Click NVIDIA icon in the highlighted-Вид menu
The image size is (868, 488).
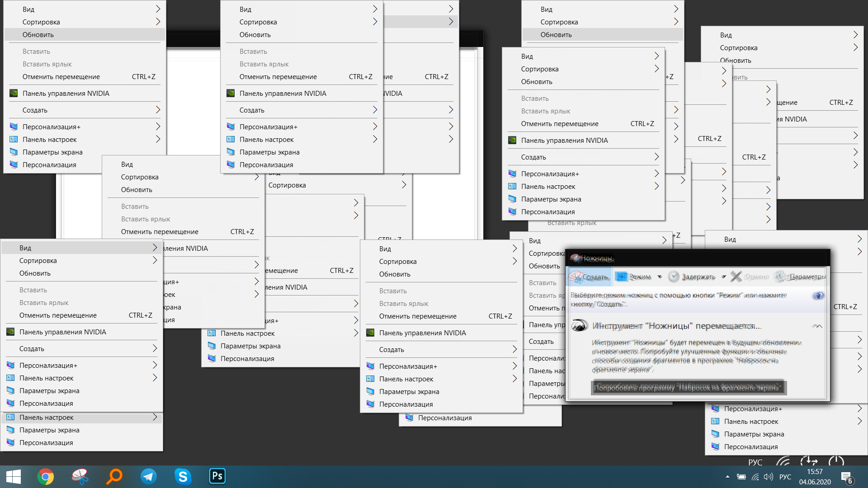10,332
